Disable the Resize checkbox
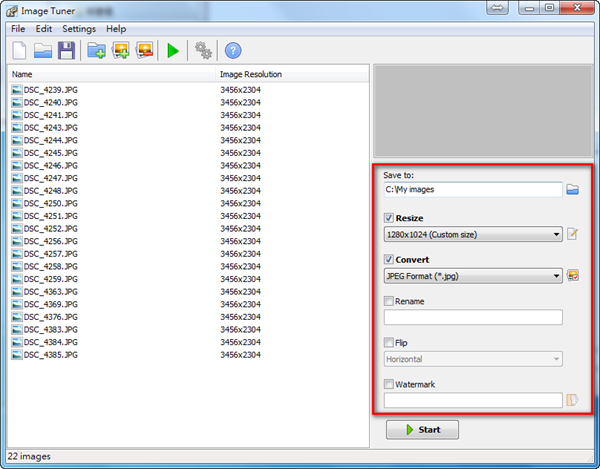This screenshot has width=600, height=469. click(389, 218)
